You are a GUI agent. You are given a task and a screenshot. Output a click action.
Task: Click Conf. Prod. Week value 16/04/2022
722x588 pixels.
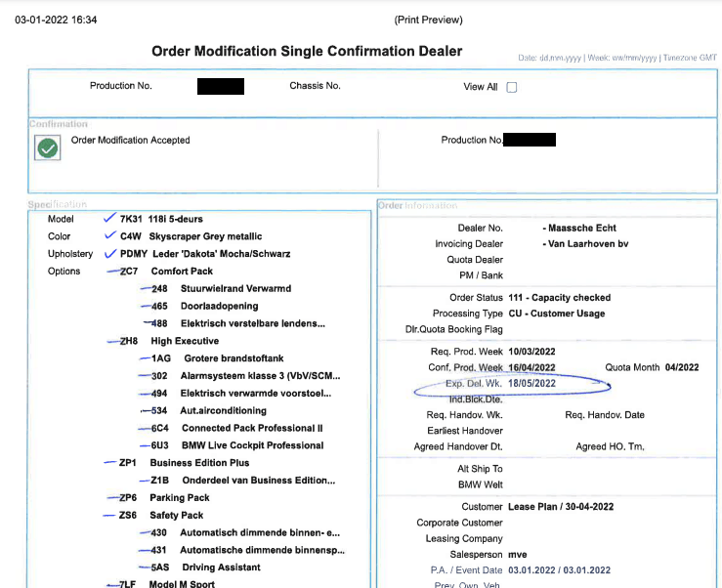point(531,367)
